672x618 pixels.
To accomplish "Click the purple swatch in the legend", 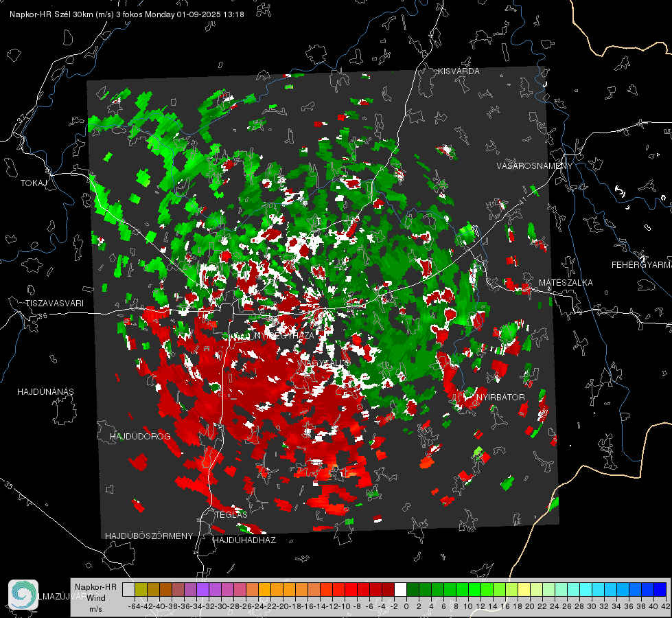I will [x=202, y=589].
